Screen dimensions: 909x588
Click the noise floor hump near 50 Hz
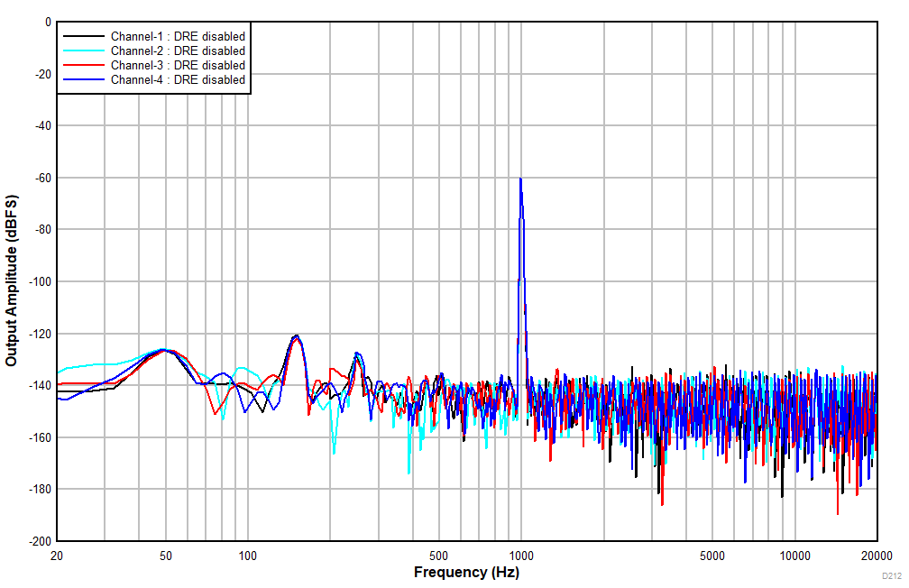point(165,350)
